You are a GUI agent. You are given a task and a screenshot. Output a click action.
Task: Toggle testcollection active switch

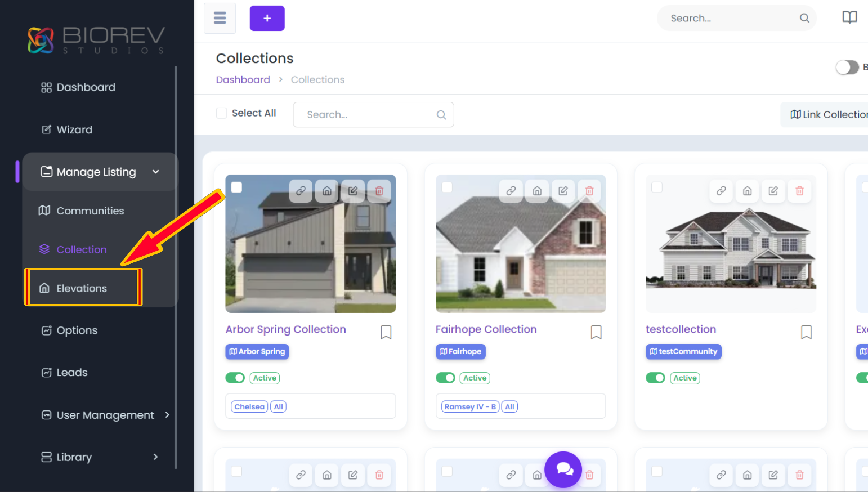click(x=655, y=378)
